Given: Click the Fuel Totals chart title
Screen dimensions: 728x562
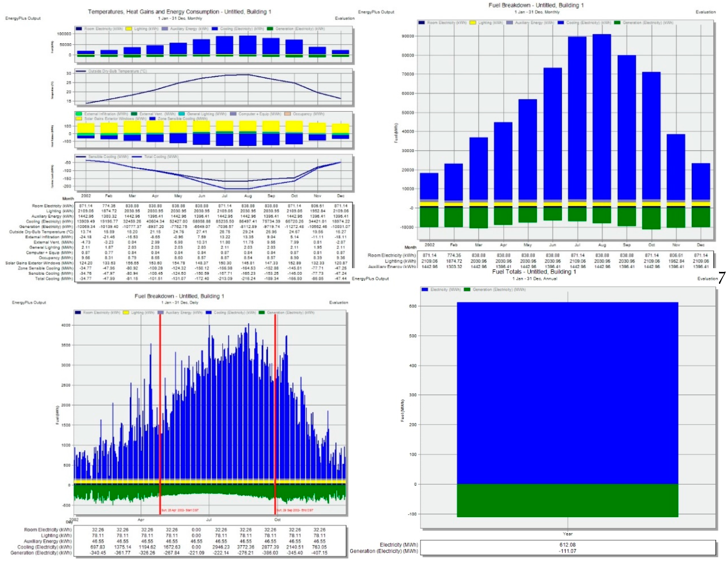Looking at the screenshot, I should (534, 272).
